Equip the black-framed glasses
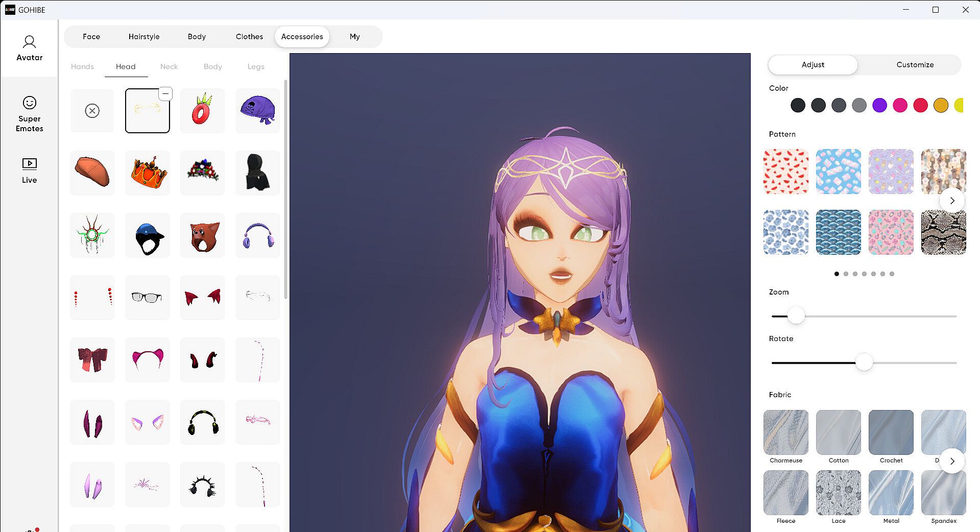 pyautogui.click(x=148, y=298)
